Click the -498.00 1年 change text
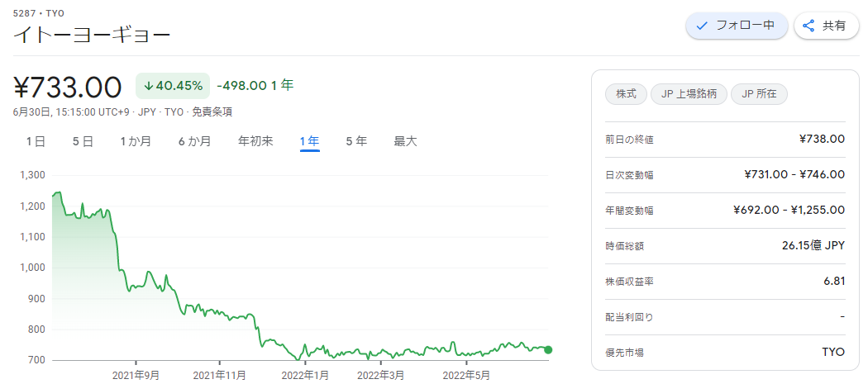Viewport: 868px width, 384px height. 255,85
